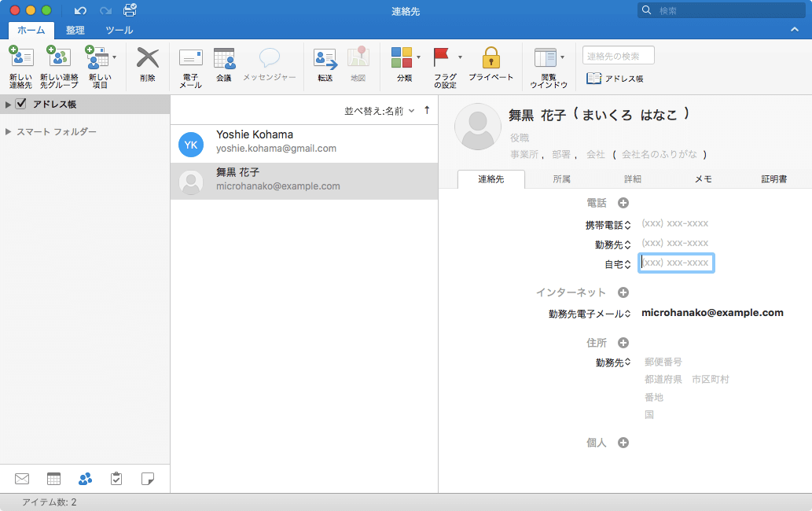Select the 舞黒 花子 contact row
The width and height of the screenshot is (812, 511).
[x=304, y=181]
